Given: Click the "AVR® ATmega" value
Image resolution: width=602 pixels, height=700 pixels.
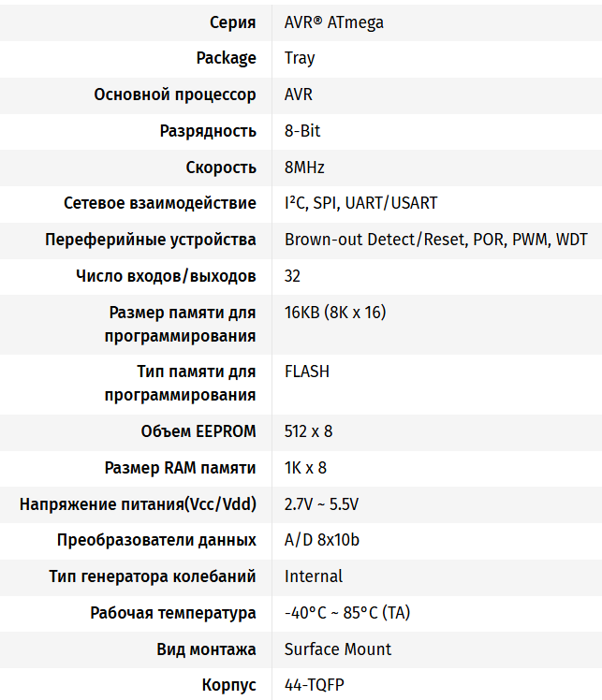Looking at the screenshot, I should pyautogui.click(x=333, y=22).
